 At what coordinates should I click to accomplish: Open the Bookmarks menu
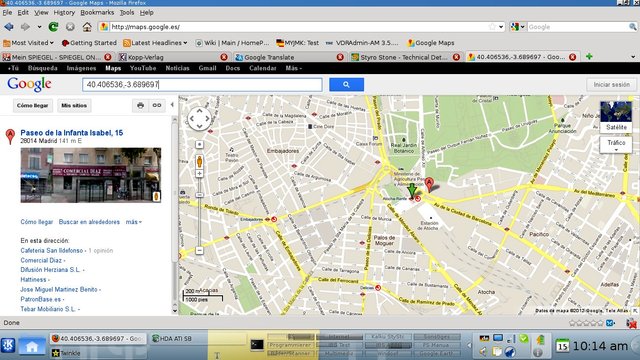[97, 13]
